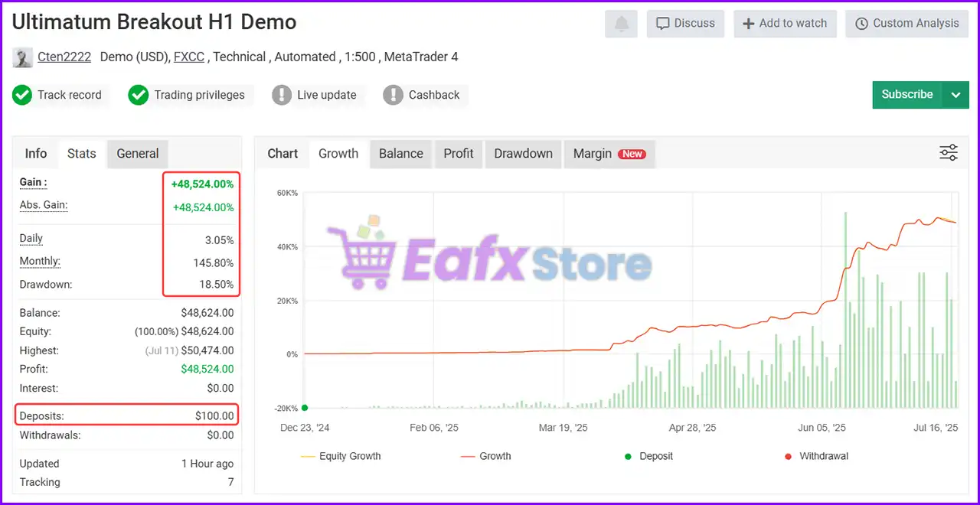Click the notification bell icon button
The width and height of the screenshot is (980, 505).
(x=622, y=24)
